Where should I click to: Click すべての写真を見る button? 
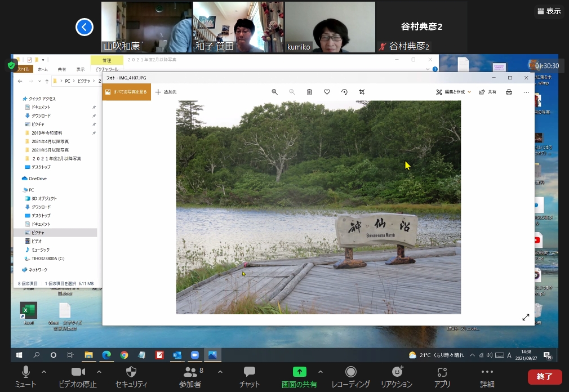tap(127, 92)
